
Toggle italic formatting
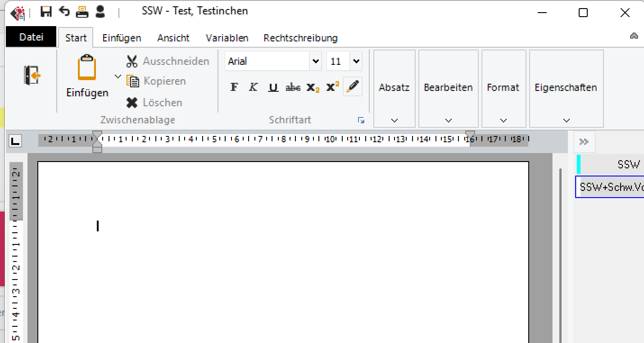click(x=254, y=87)
